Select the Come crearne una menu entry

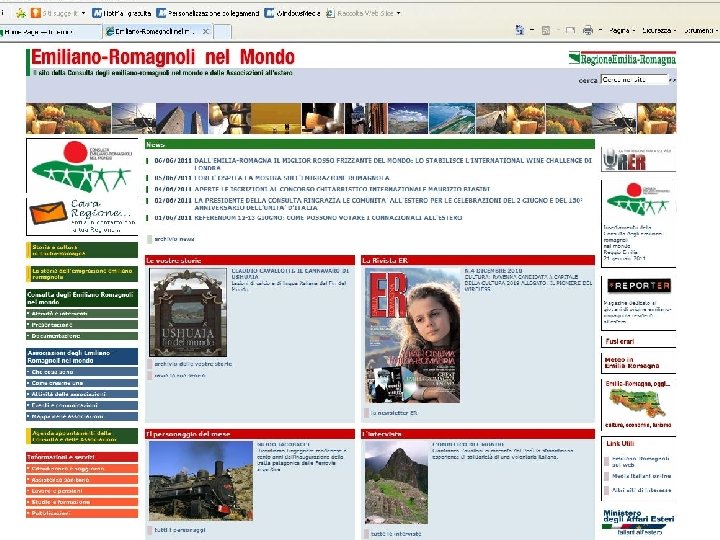[x=82, y=383]
